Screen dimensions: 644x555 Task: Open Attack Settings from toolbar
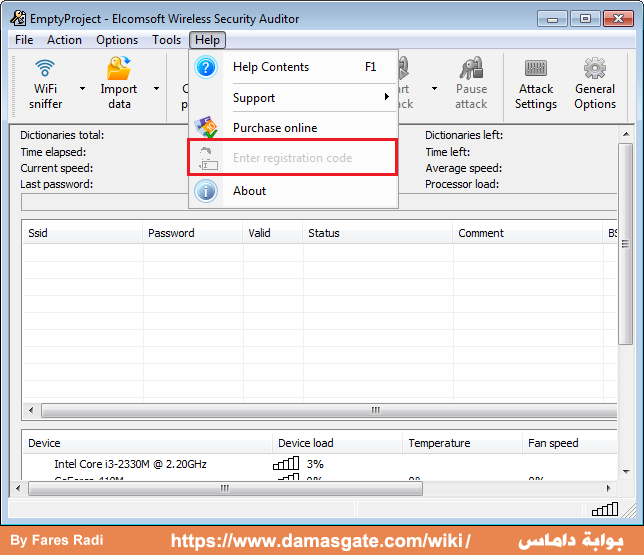click(536, 83)
